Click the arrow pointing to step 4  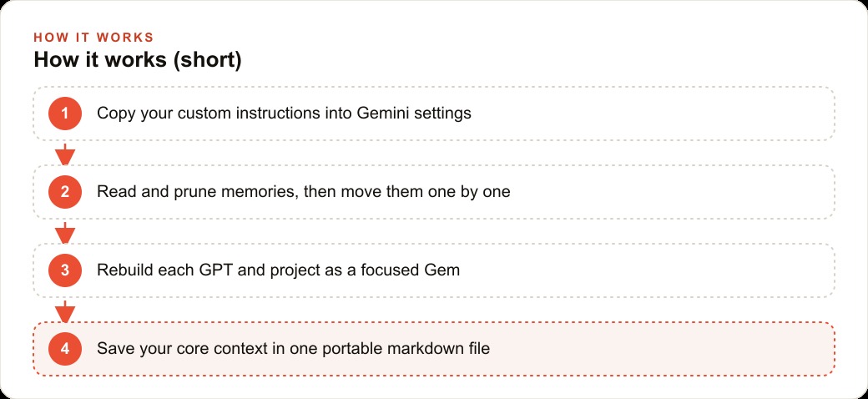tap(65, 311)
